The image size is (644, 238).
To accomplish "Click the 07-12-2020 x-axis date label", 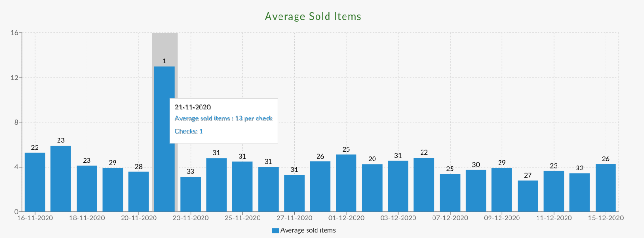I will [450, 218].
